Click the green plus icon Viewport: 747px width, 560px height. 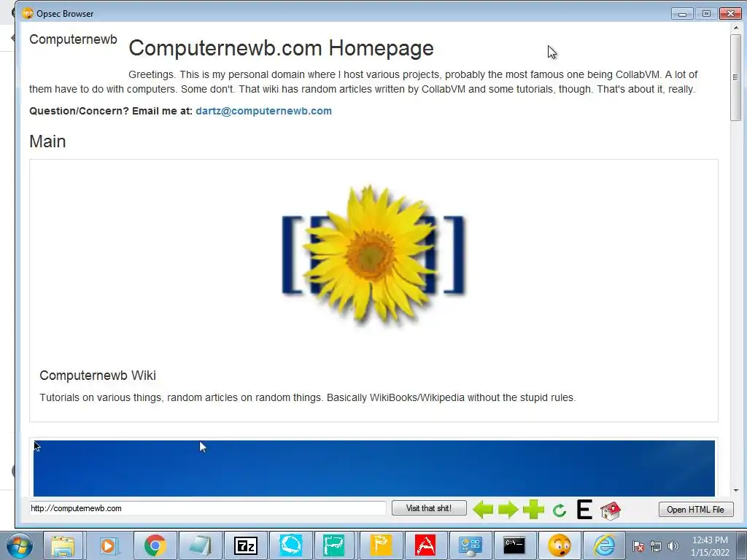(533, 510)
